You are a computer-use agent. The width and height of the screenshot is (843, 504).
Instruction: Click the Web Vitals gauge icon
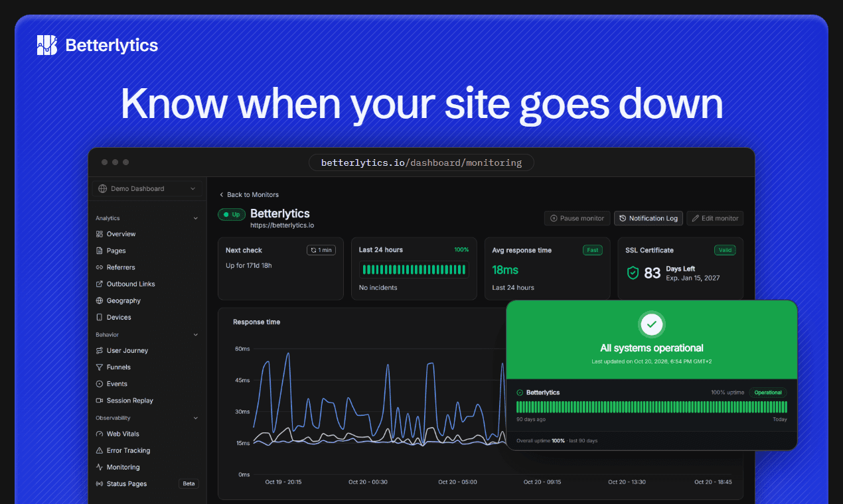[100, 434]
